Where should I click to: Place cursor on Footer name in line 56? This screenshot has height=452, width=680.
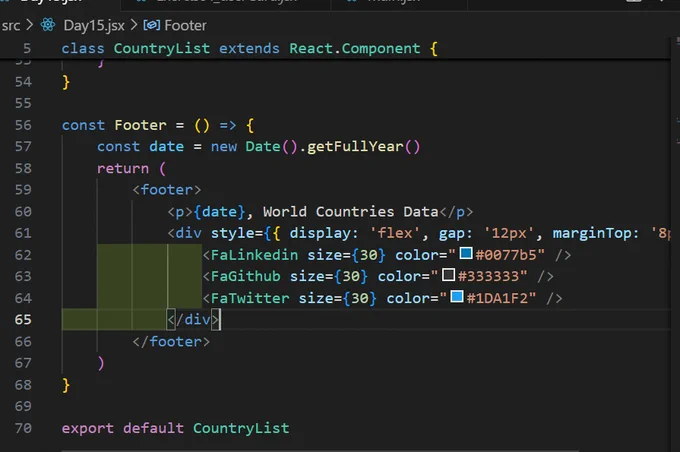(x=141, y=125)
